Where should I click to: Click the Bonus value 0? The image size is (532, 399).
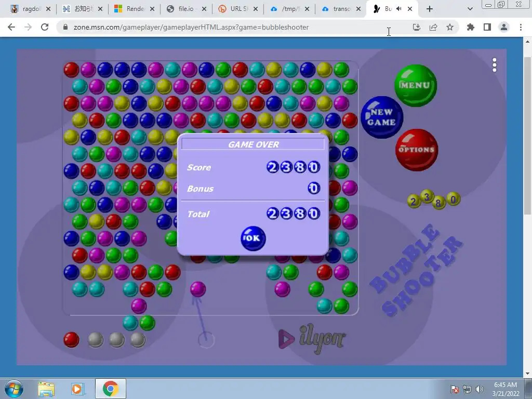[x=314, y=188]
